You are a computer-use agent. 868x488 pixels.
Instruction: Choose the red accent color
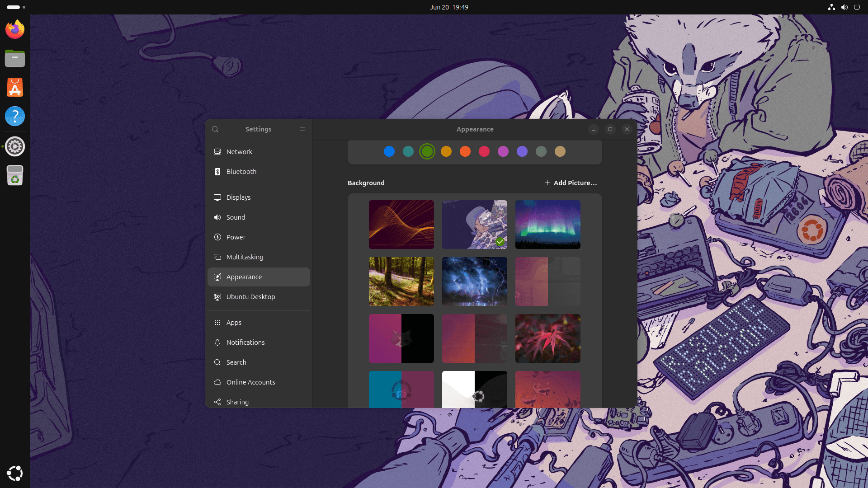[x=484, y=151]
